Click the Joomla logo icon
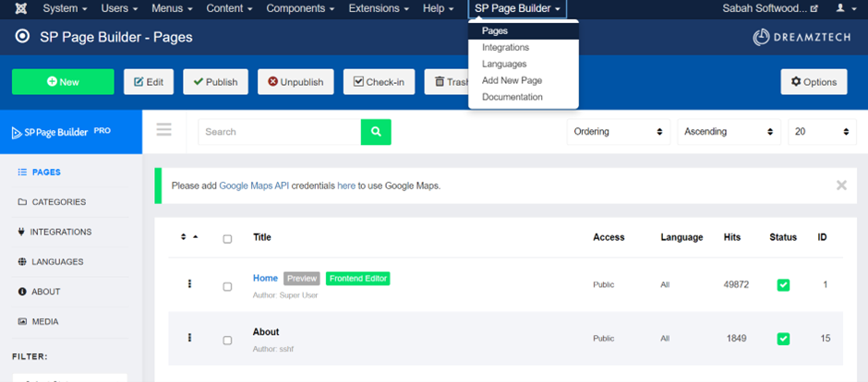The width and height of the screenshot is (868, 382). (21, 8)
